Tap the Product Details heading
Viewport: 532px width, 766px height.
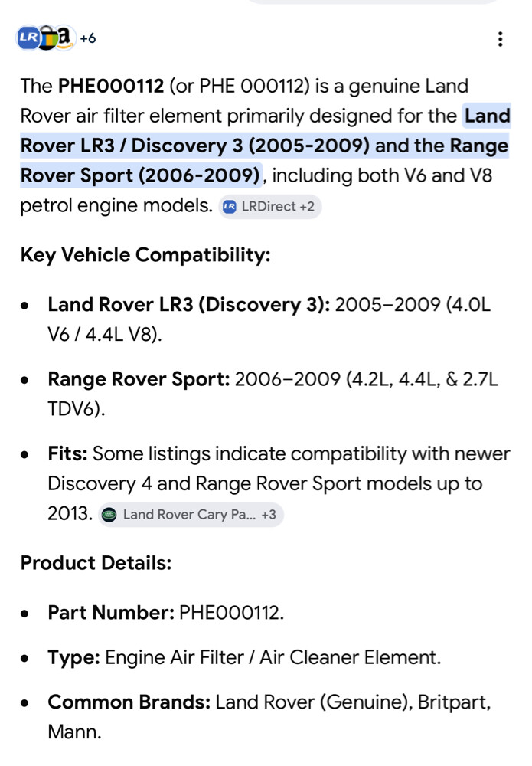(x=96, y=563)
